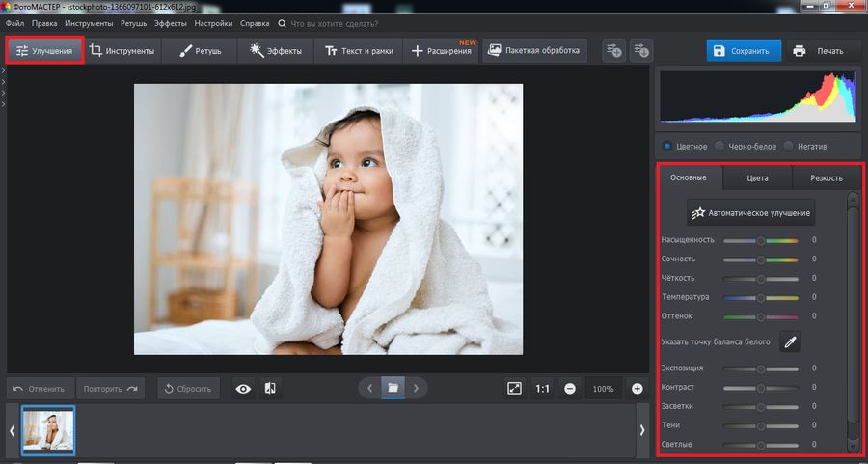Click the Экспозиция slider handle
The image size is (868, 464).
pos(761,368)
